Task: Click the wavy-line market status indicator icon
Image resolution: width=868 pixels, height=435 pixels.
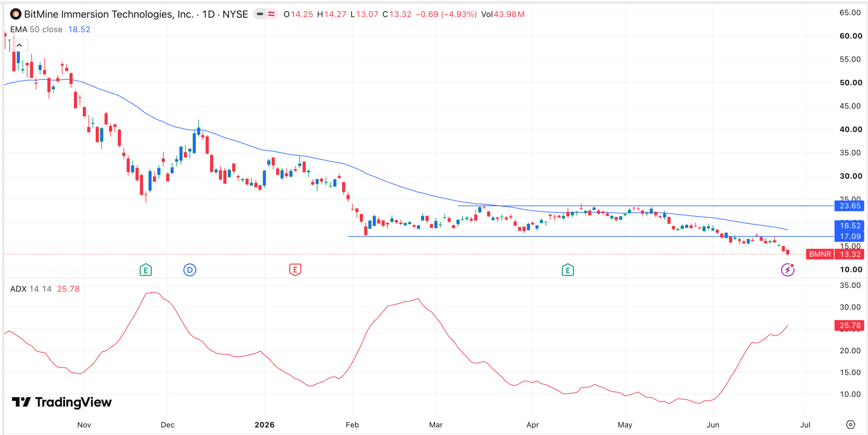Action: (271, 14)
